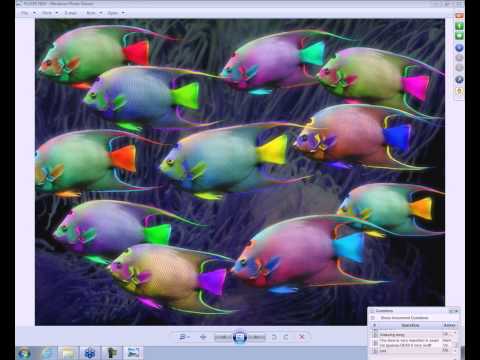
Task: Go to the previous picture
Action: coord(223,337)
